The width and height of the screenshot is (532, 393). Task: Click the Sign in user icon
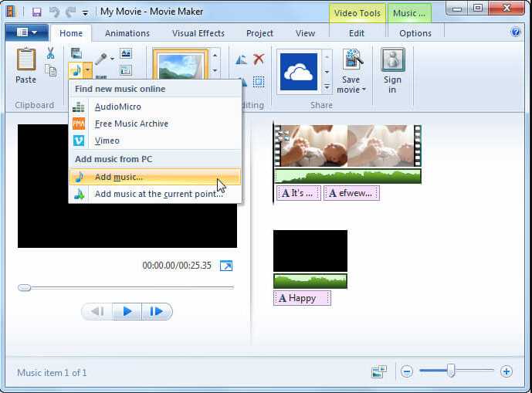point(392,60)
